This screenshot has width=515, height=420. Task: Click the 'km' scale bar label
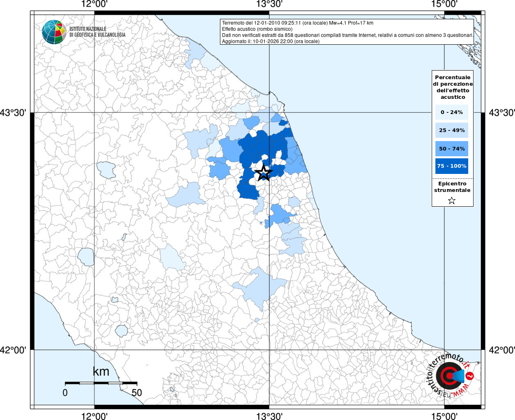(x=101, y=372)
